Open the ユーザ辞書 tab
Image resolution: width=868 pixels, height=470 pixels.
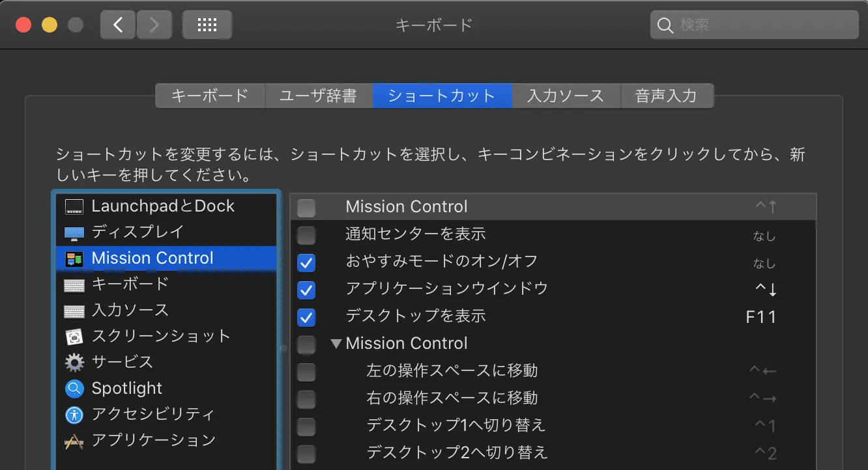point(318,96)
